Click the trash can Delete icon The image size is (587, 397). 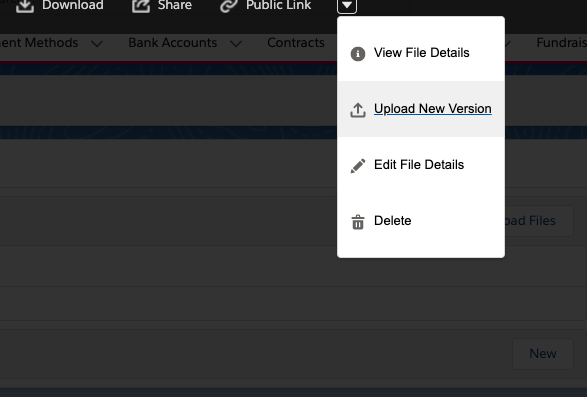[358, 222]
